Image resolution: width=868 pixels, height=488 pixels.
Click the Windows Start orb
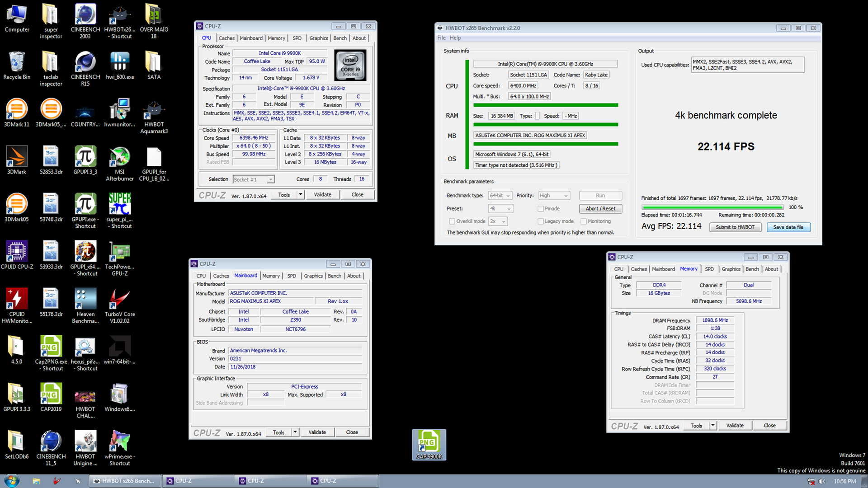click(12, 481)
